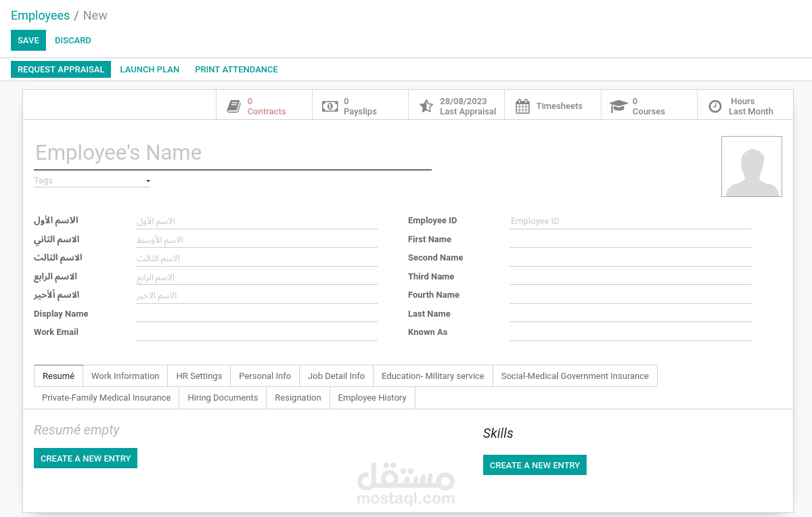The image size is (812, 517).
Task: Open Social-Medical Government Insurance tab
Action: [x=575, y=376]
